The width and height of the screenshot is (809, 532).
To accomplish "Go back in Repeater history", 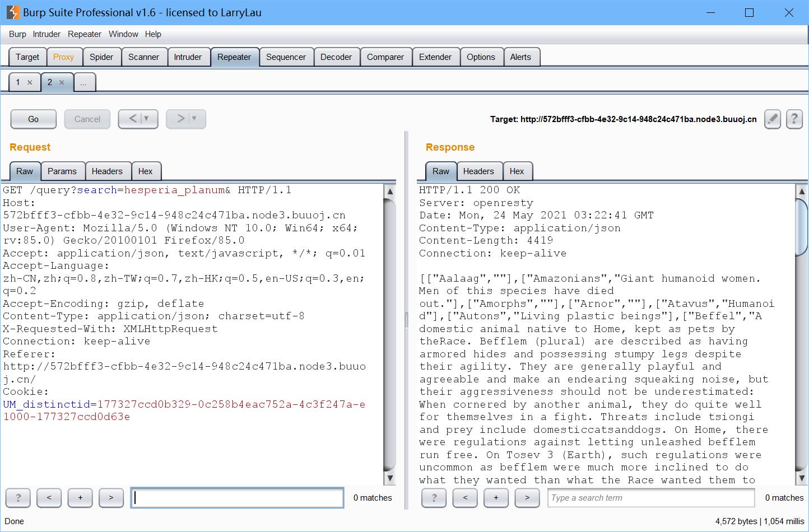I will point(133,119).
